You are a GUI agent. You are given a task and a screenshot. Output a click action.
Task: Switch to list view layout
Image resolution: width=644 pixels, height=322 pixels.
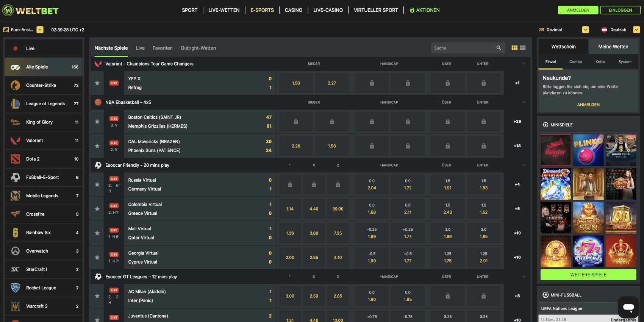[x=523, y=48]
